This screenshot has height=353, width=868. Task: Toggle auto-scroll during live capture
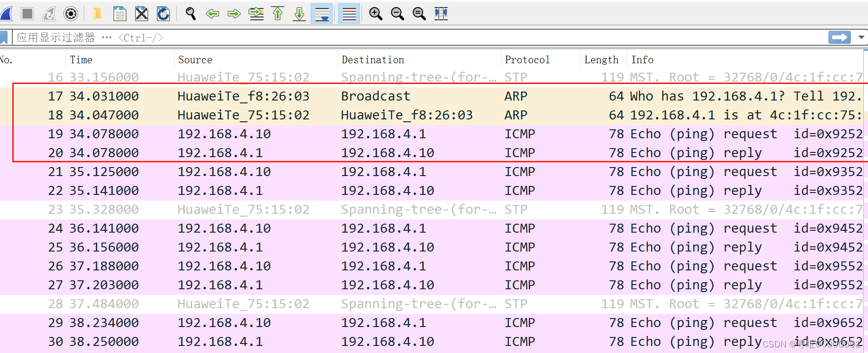322,14
